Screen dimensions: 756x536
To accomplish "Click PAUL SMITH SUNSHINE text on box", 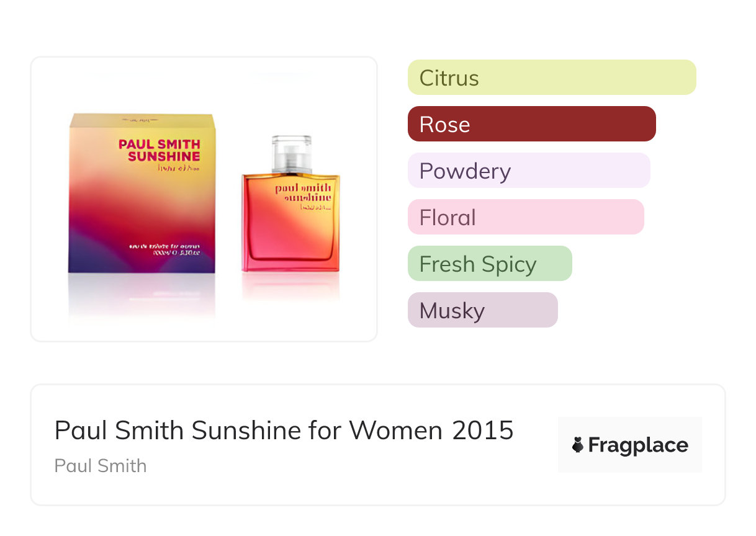I will tap(160, 150).
